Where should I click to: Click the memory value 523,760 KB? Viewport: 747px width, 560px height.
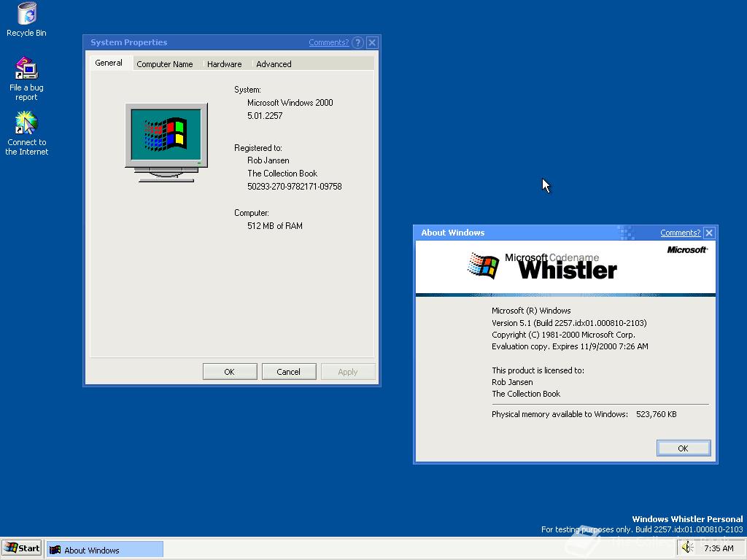pos(656,414)
